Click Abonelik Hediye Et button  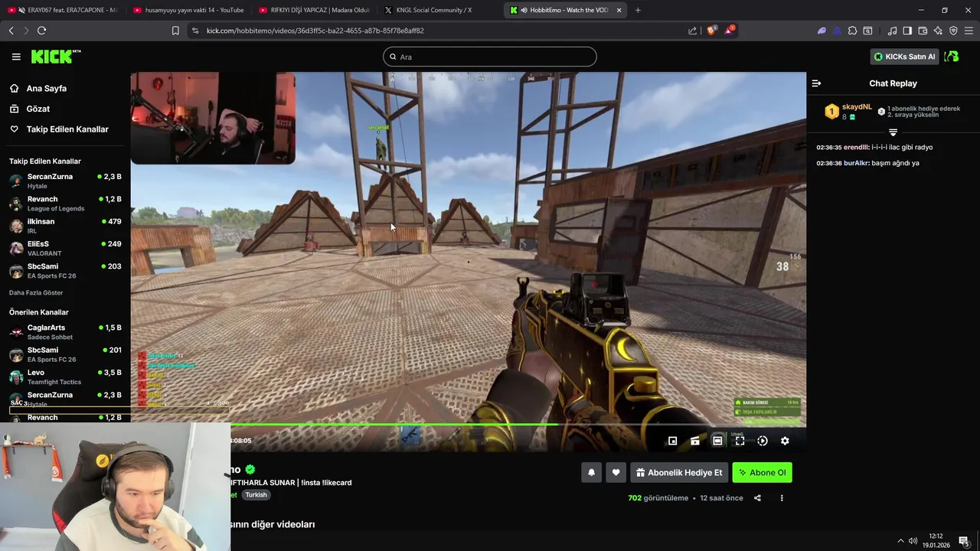coord(679,473)
